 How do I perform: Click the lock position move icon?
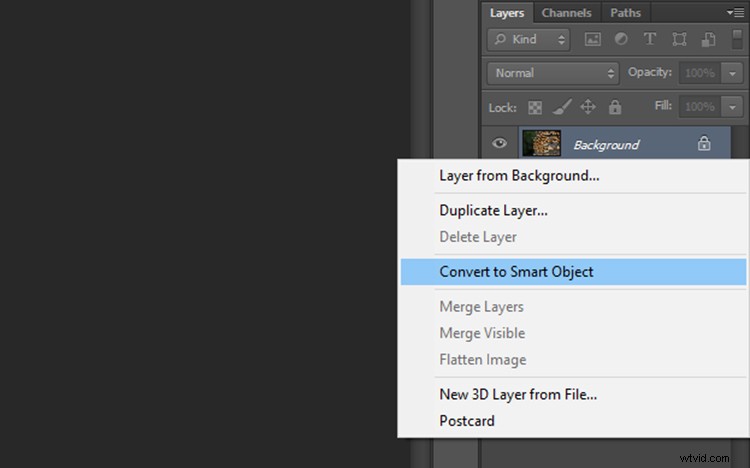[588, 107]
